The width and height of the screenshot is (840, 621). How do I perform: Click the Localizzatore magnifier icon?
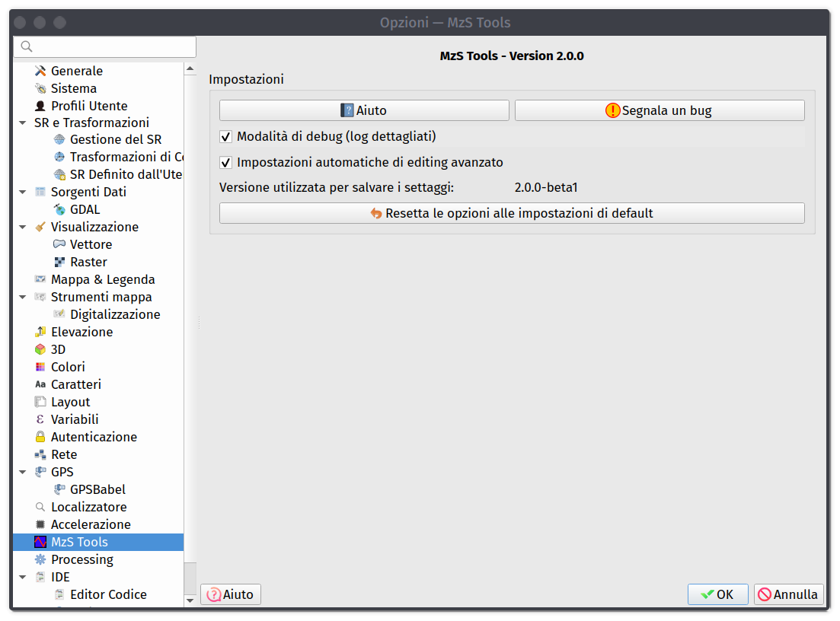40,507
